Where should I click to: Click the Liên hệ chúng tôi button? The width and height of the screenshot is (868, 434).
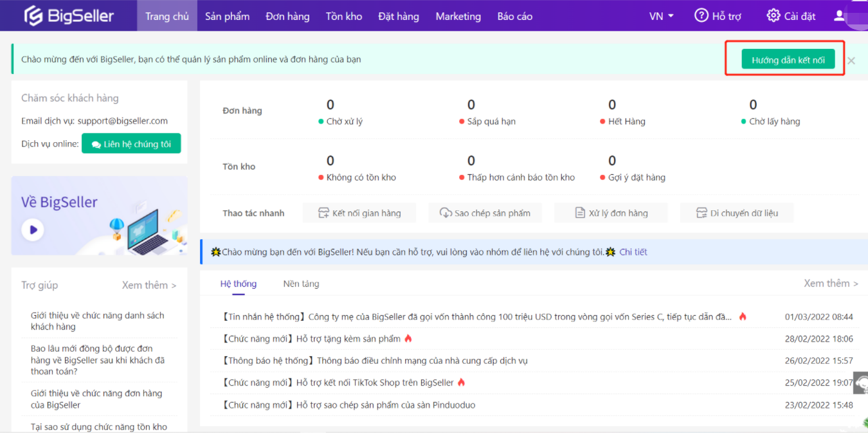[x=131, y=144]
